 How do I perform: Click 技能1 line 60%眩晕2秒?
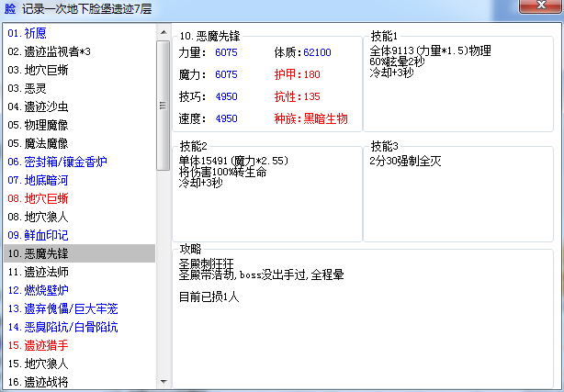397,62
